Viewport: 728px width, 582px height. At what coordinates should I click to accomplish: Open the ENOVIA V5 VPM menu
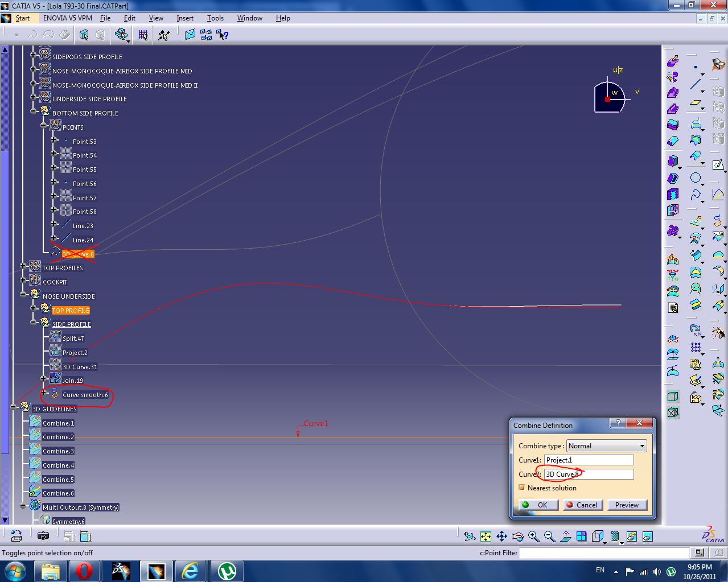point(67,18)
